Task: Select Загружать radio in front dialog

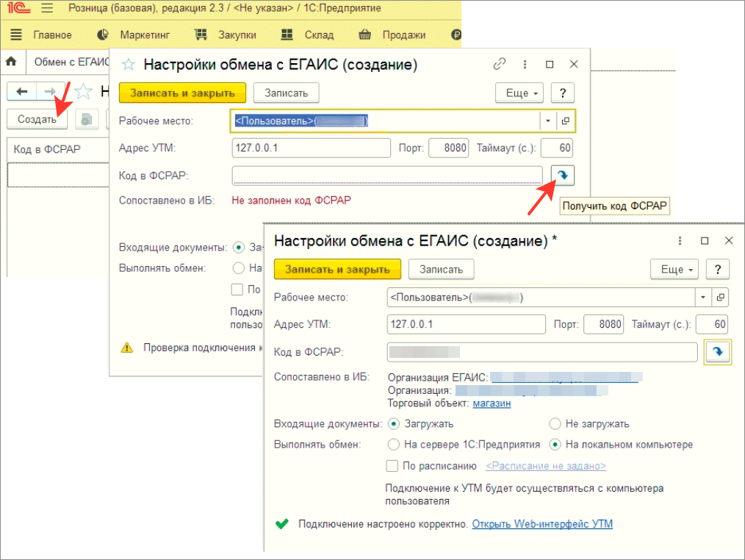Action: [394, 424]
